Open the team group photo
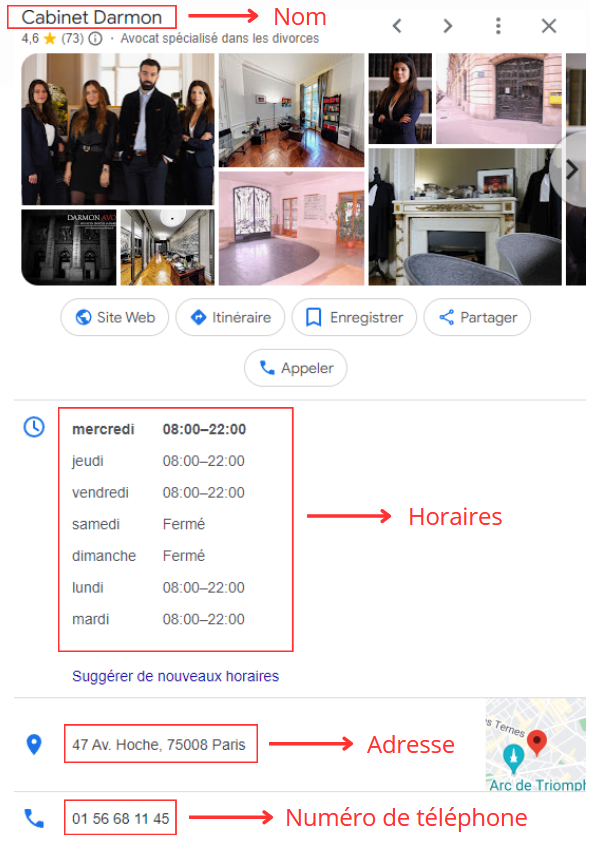The height and width of the screenshot is (842, 589). pyautogui.click(x=118, y=129)
